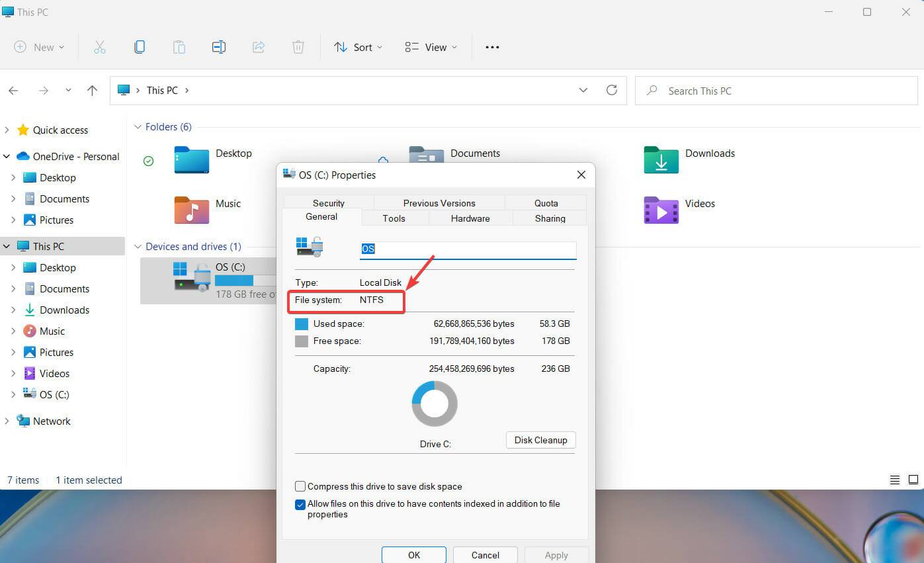Collapse the Devices and drives section
The width and height of the screenshot is (924, 563).
138,246
